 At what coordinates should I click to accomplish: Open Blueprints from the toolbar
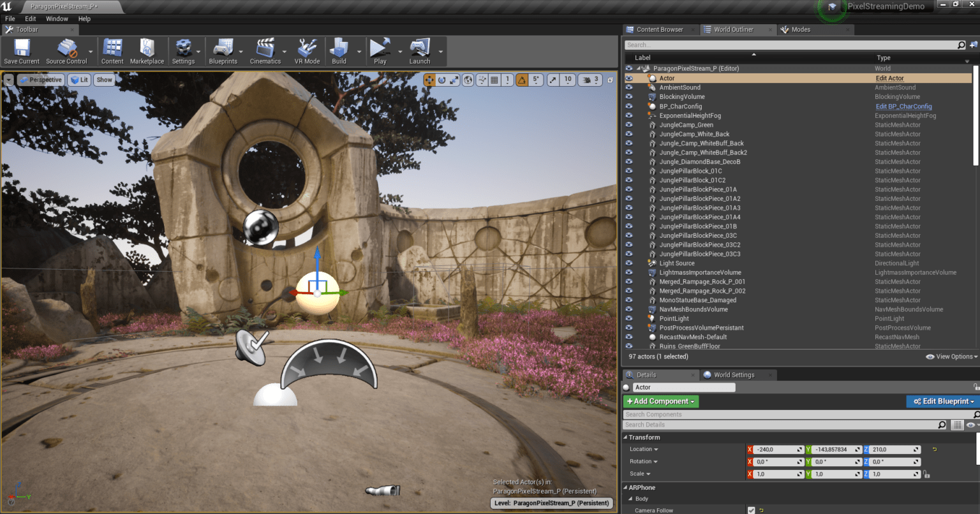[x=223, y=52]
